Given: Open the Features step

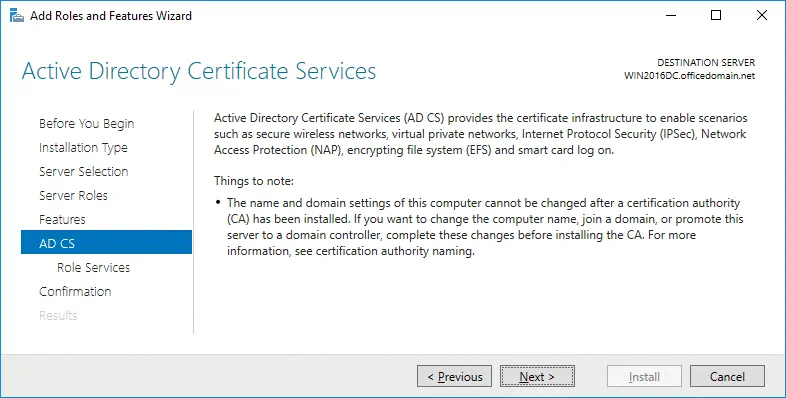Looking at the screenshot, I should [62, 220].
